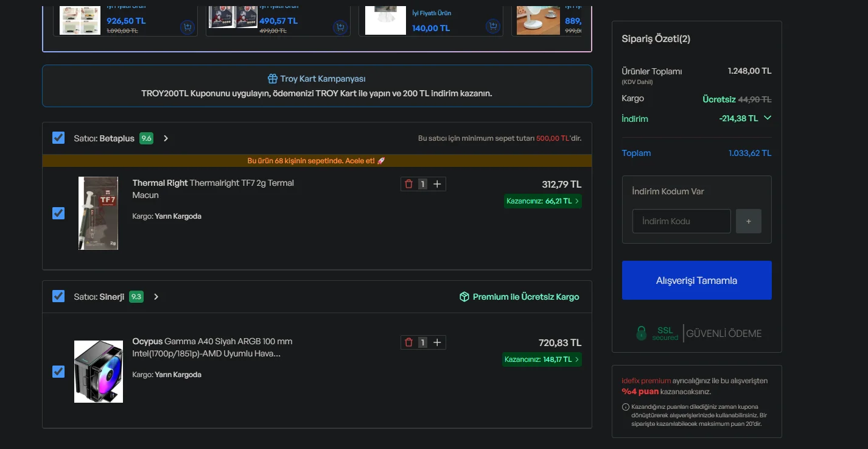Expand the Betaplus seller chevron
The width and height of the screenshot is (868, 449).
(x=166, y=138)
